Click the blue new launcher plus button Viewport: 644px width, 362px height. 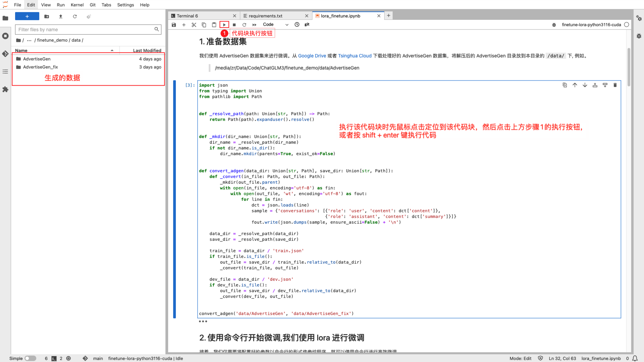coord(27,16)
